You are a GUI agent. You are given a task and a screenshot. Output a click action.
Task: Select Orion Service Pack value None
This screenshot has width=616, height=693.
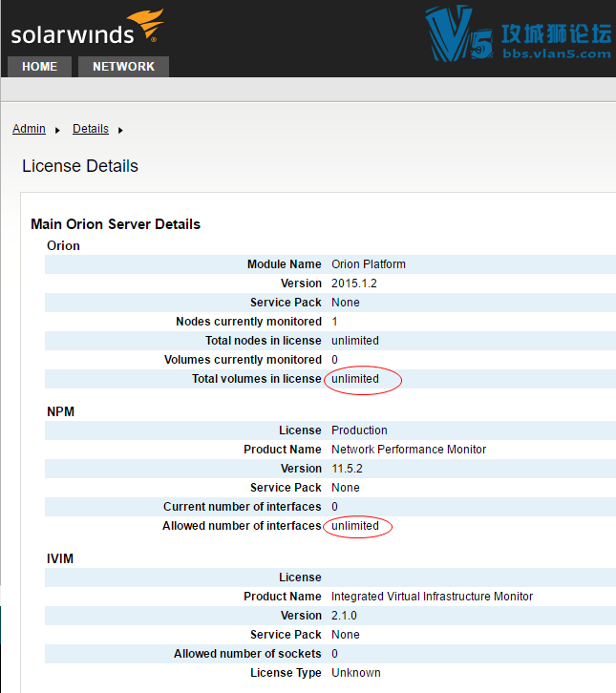tap(346, 303)
